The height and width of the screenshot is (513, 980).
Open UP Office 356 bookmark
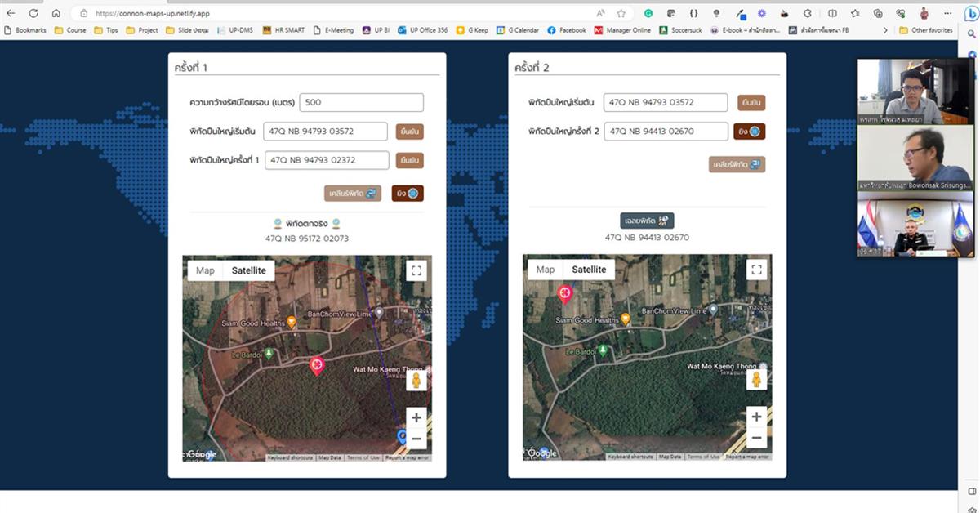coord(423,30)
